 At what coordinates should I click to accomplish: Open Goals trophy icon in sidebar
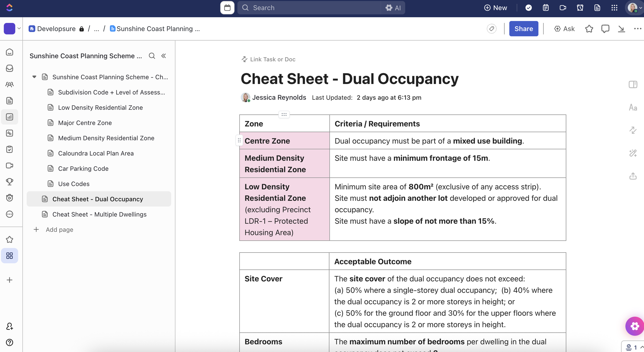[10, 182]
